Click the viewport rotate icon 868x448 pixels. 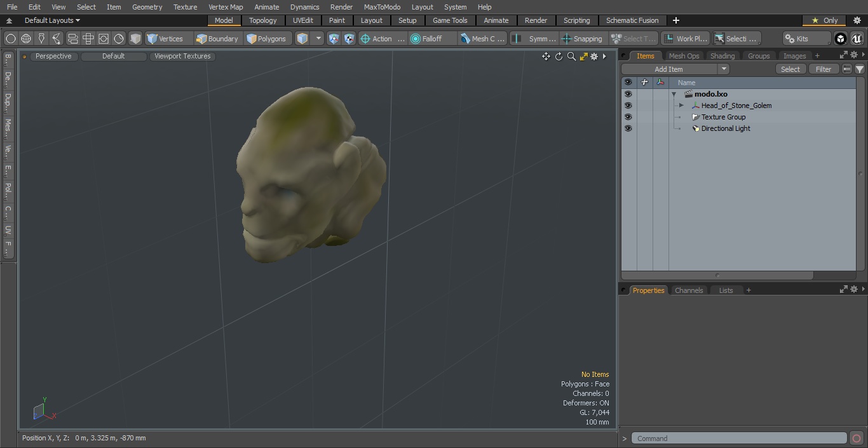pyautogui.click(x=559, y=57)
